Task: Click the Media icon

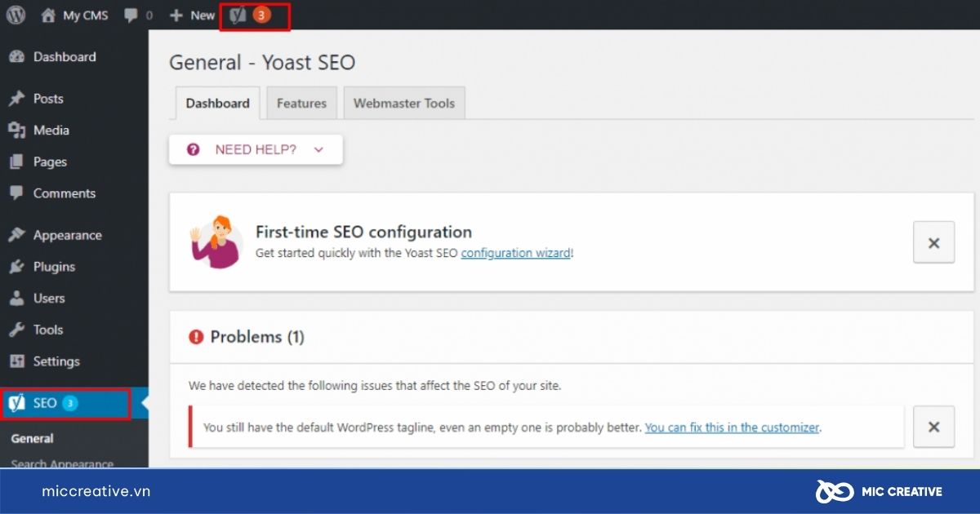Action: click(x=16, y=131)
